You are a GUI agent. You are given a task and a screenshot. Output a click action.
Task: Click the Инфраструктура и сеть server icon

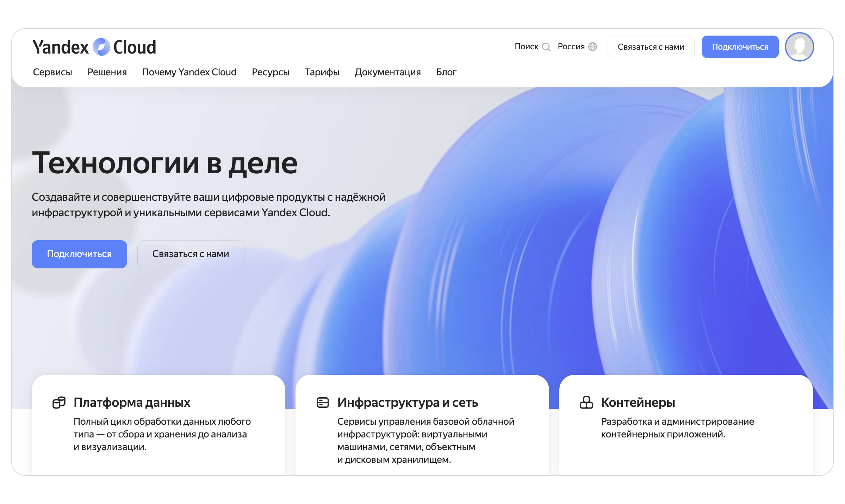[323, 403]
